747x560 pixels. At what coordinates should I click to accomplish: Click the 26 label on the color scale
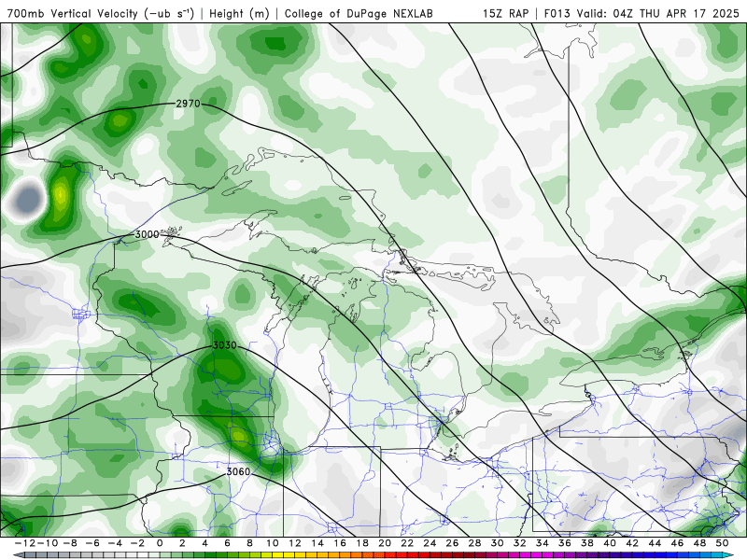(452, 543)
